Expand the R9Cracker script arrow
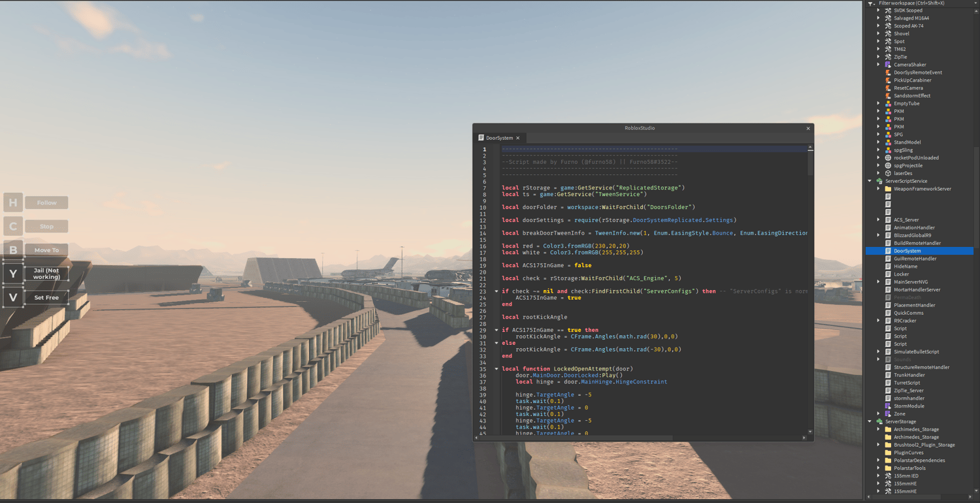 [879, 321]
